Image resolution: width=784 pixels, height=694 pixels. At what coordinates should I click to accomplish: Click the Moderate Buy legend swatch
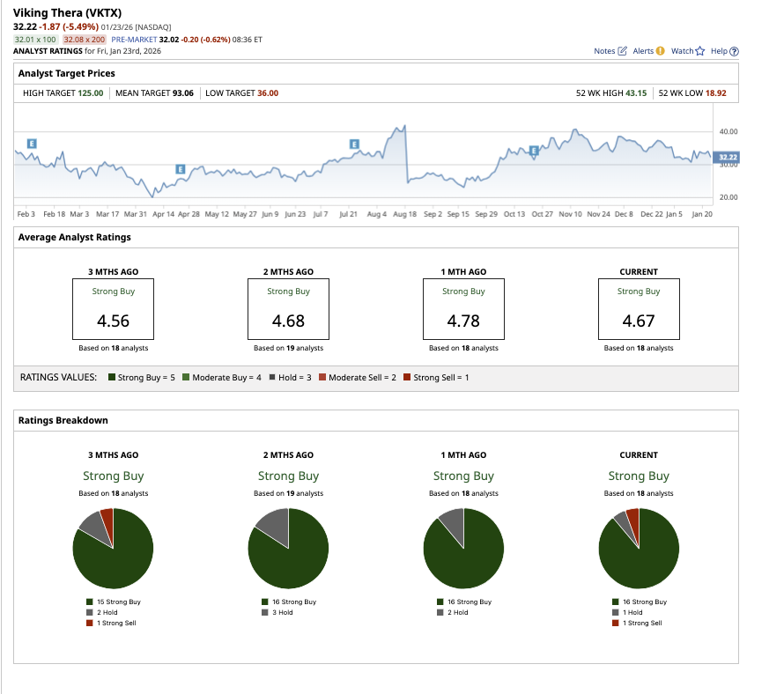(186, 377)
